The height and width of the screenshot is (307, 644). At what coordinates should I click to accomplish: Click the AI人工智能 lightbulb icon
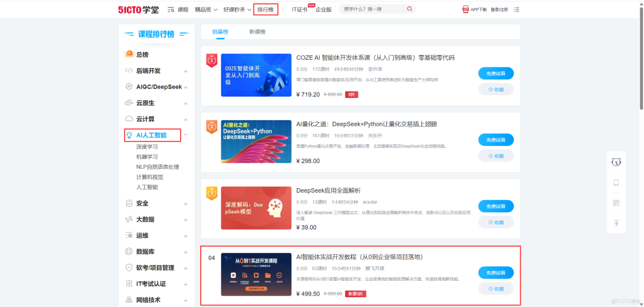[129, 135]
